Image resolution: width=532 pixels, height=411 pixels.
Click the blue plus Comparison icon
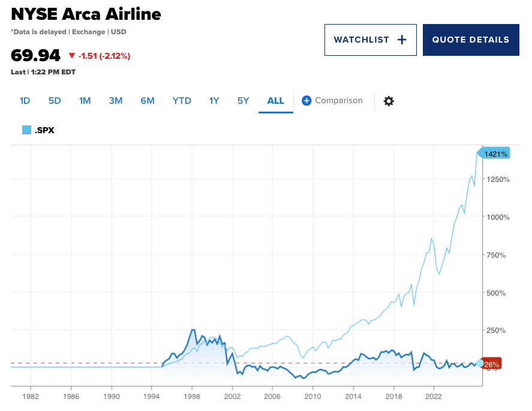(306, 101)
